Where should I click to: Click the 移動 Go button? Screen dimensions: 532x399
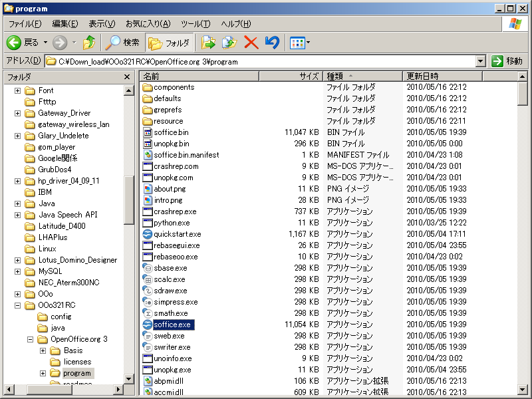(x=507, y=61)
